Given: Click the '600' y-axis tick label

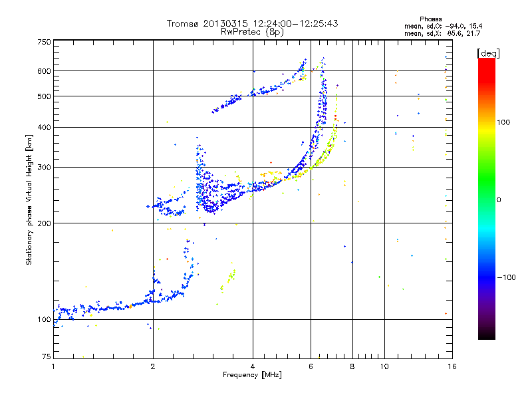Looking at the screenshot, I should pos(44,71).
